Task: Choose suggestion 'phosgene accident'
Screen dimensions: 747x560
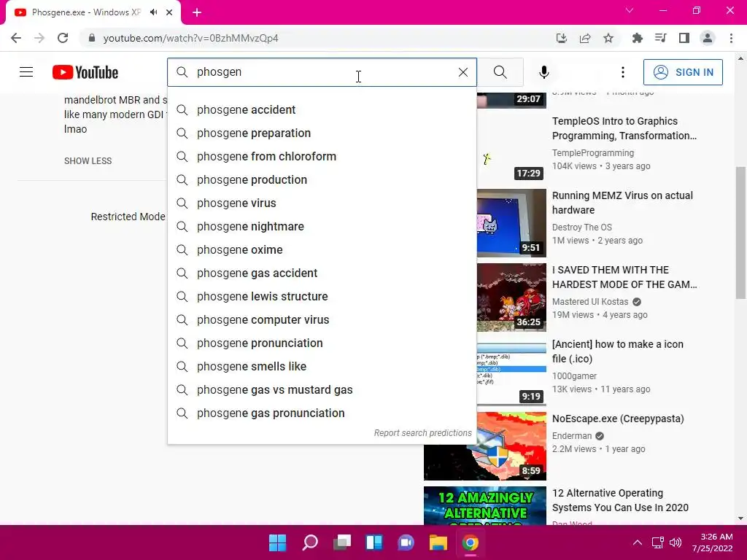Action: click(x=322, y=109)
